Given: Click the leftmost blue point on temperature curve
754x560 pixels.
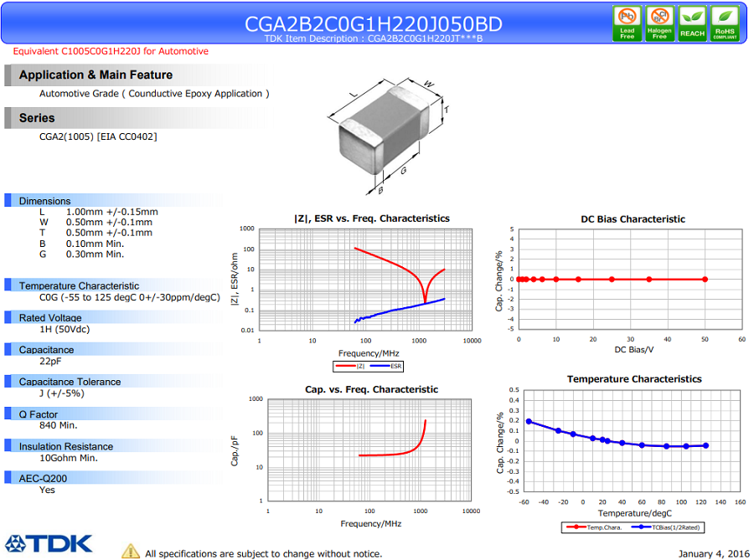Looking at the screenshot, I should tap(529, 421).
